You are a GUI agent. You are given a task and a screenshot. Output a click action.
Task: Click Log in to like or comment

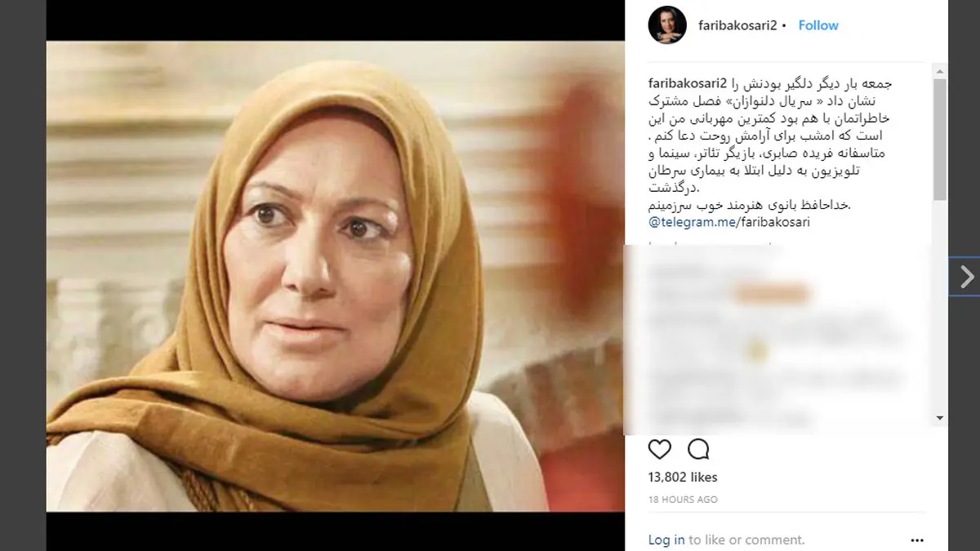point(666,540)
